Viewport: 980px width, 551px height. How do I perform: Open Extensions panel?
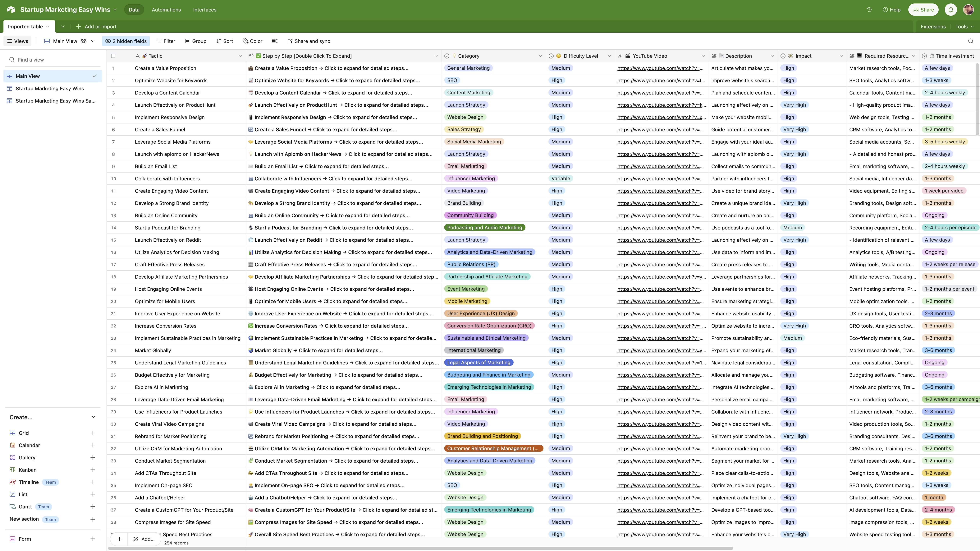pos(933,27)
